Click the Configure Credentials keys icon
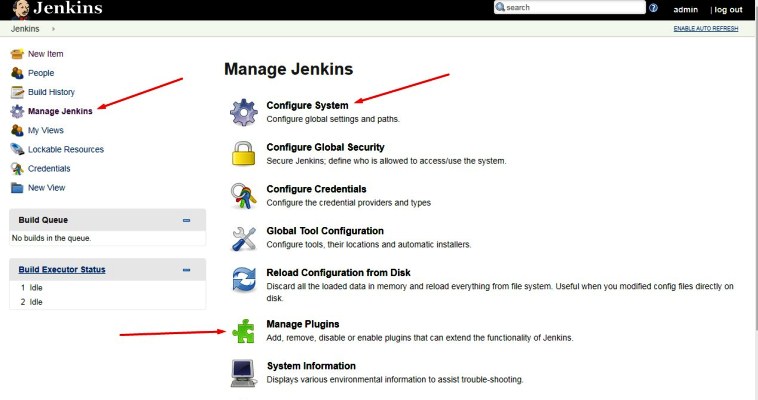Viewport: 758px width, 400px height. 244,195
